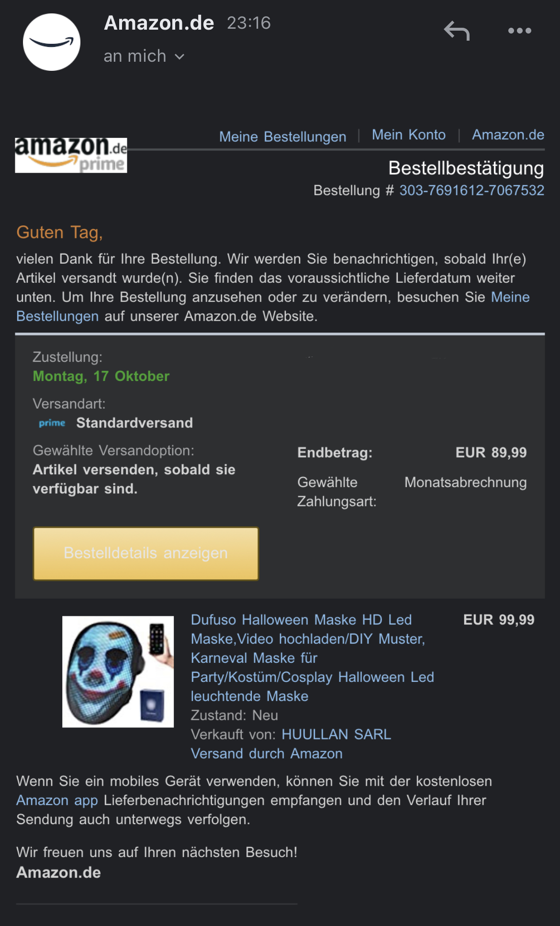The width and height of the screenshot is (560, 926).
Task: Click Versand durch Amazon link
Action: click(267, 754)
